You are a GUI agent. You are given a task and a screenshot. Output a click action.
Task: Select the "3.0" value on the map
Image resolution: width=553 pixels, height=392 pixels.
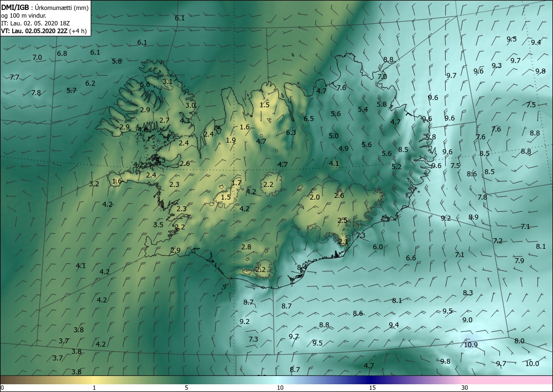tap(190, 105)
